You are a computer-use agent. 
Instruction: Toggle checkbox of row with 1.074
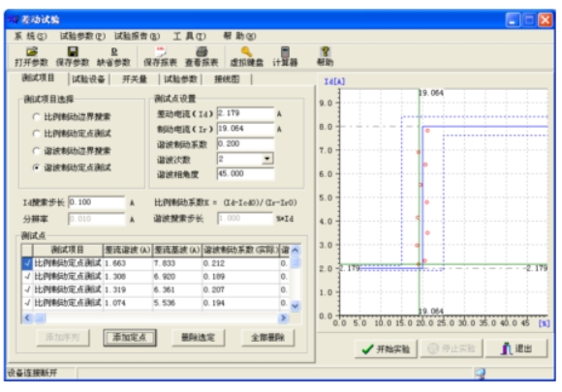(x=27, y=303)
